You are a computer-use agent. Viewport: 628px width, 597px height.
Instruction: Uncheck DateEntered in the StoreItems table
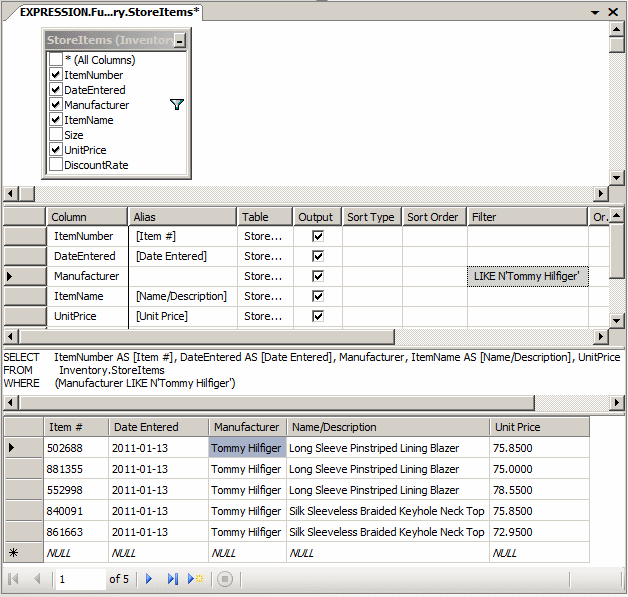pos(56,90)
